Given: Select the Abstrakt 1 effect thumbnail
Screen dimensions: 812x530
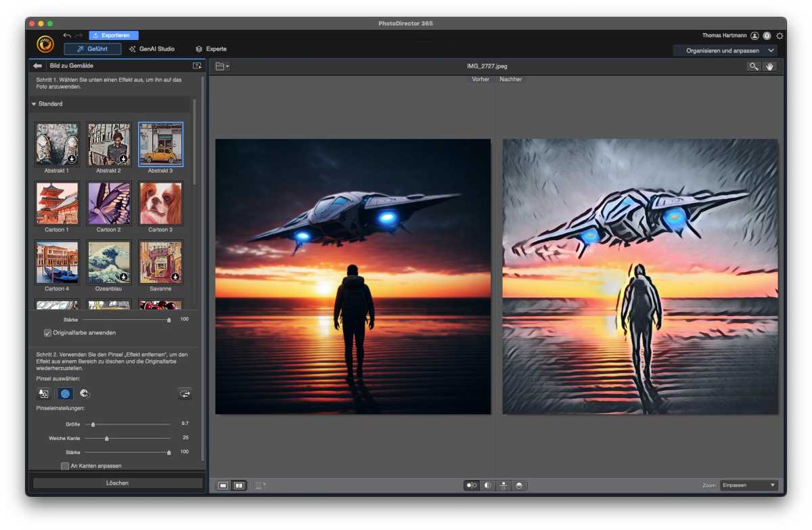Looking at the screenshot, I should click(x=57, y=143).
